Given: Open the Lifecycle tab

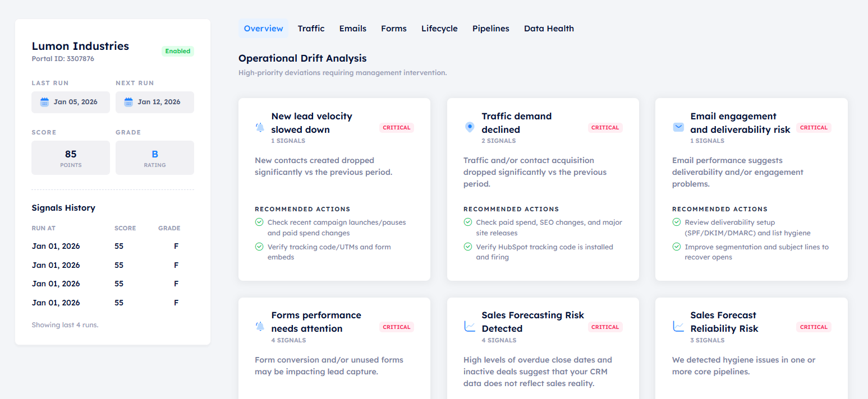Looking at the screenshot, I should [x=439, y=28].
